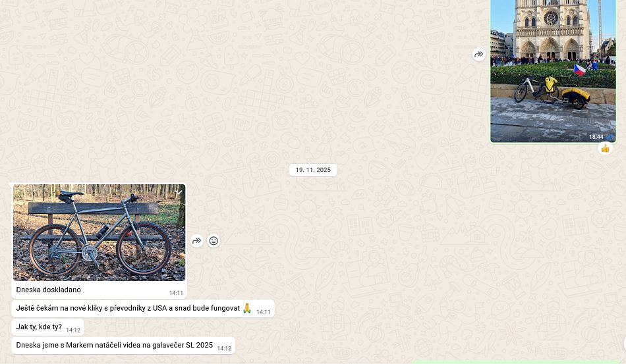This screenshot has height=364, width=626.
Task: Click the 19. 11. 2025 date chip
Action: (313, 170)
